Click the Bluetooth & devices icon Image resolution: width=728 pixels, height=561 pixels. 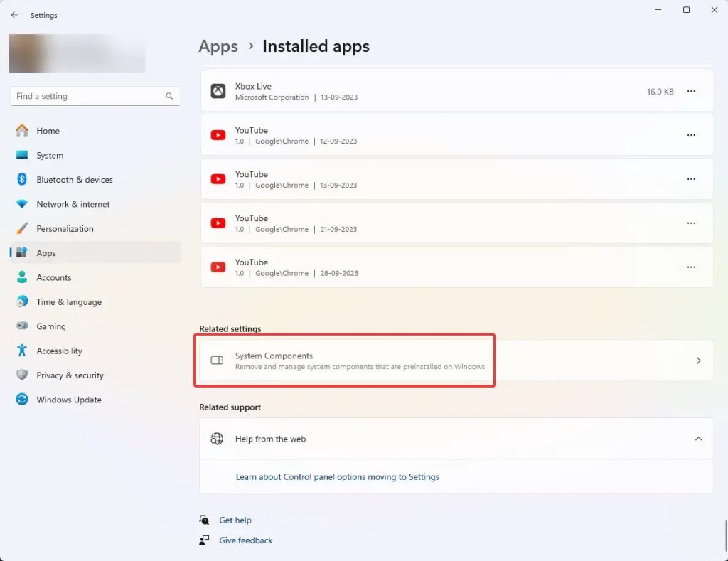point(22,180)
